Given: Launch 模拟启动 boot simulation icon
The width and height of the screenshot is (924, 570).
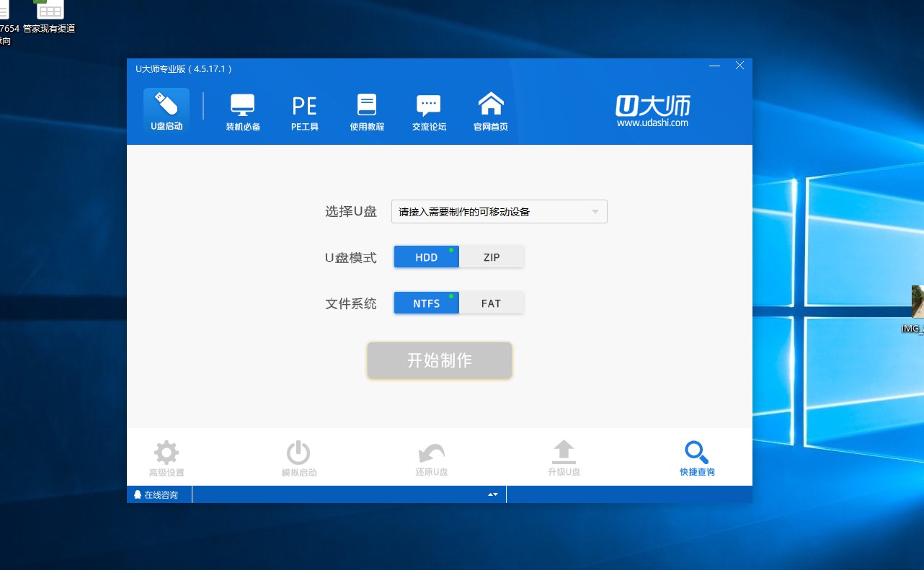Looking at the screenshot, I should click(298, 457).
